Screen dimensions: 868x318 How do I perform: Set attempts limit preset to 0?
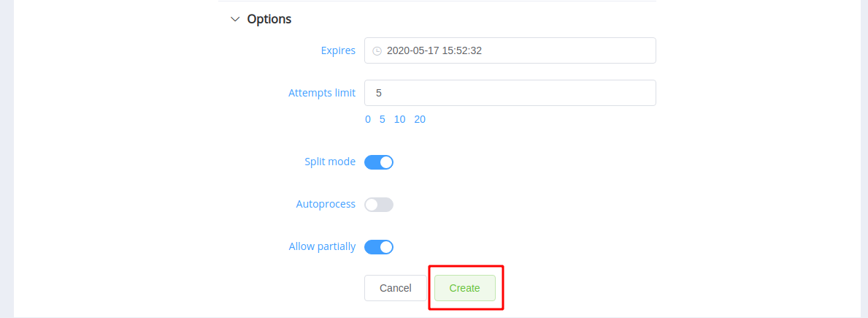368,120
